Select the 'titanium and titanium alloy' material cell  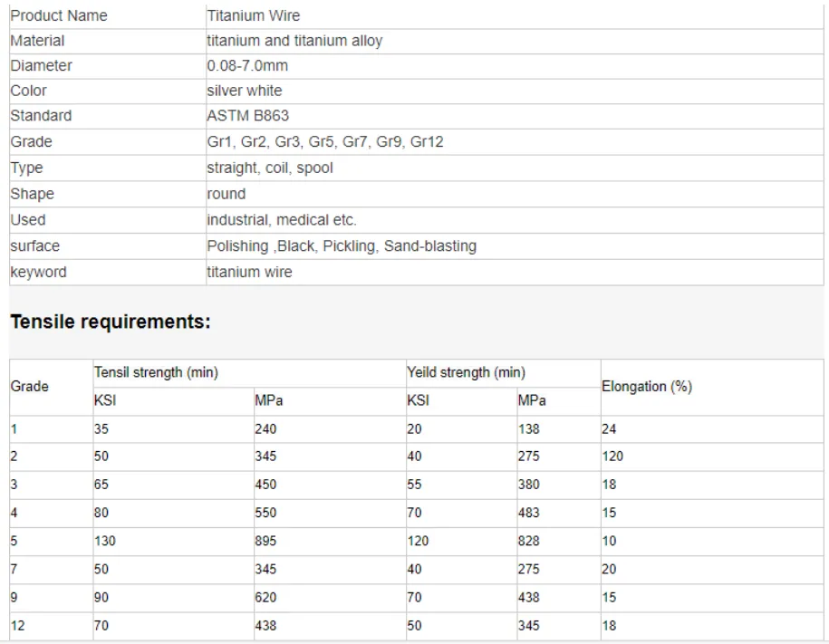point(294,41)
